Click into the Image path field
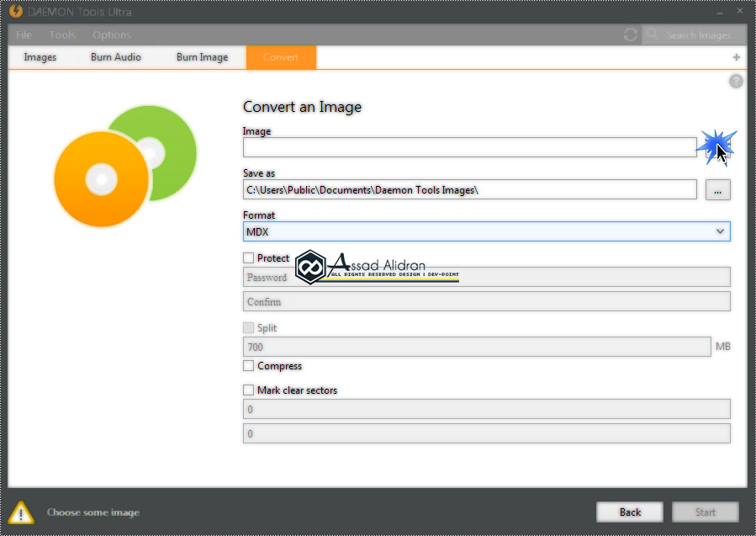Screen dimensions: 756x536 469,147
